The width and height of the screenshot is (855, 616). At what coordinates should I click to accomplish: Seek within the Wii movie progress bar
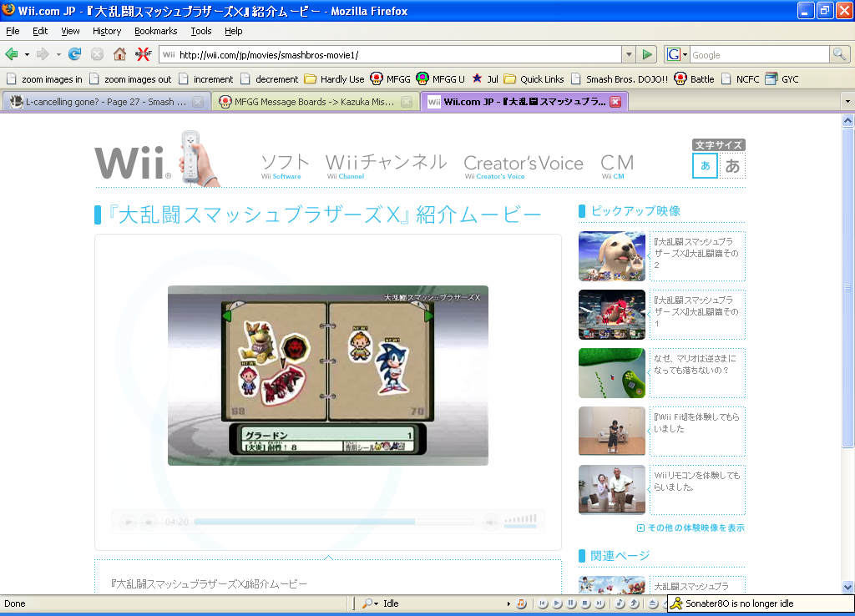334,522
